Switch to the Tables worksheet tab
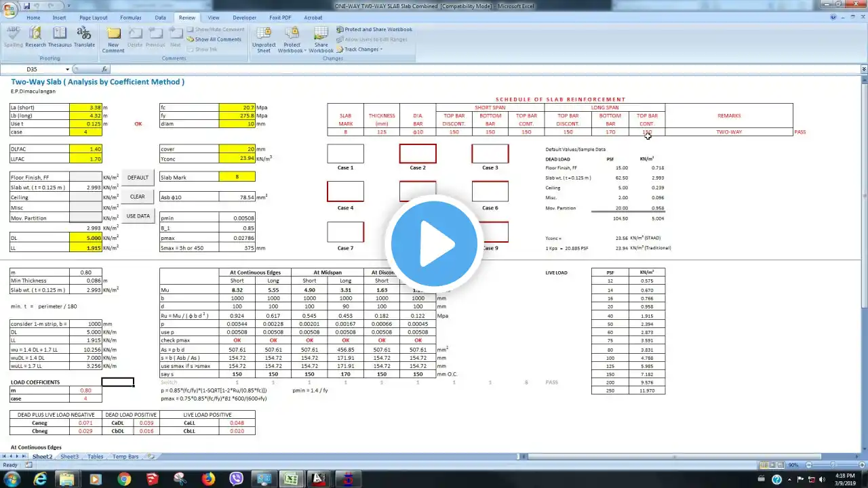The image size is (868, 488). [96, 457]
